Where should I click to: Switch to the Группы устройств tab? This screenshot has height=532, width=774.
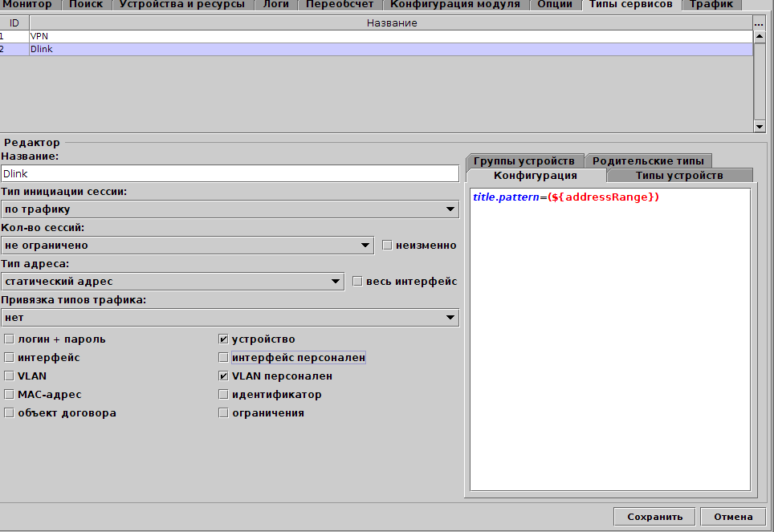coord(525,160)
